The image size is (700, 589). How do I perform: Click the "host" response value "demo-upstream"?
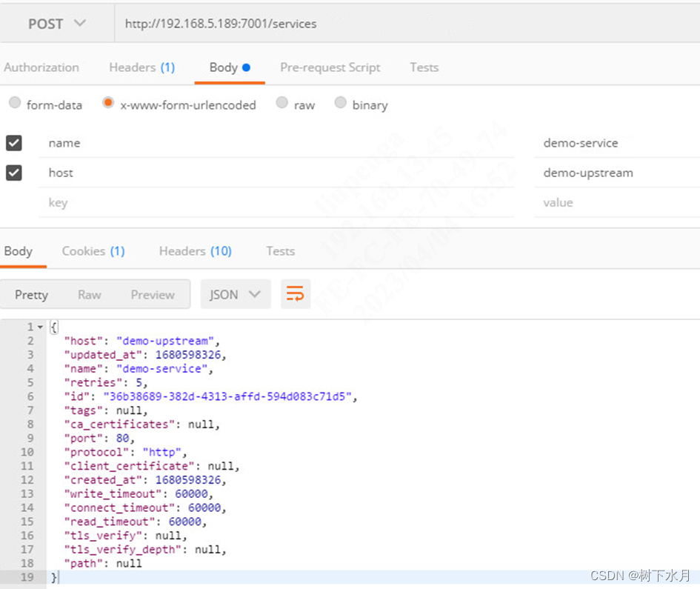tap(165, 341)
